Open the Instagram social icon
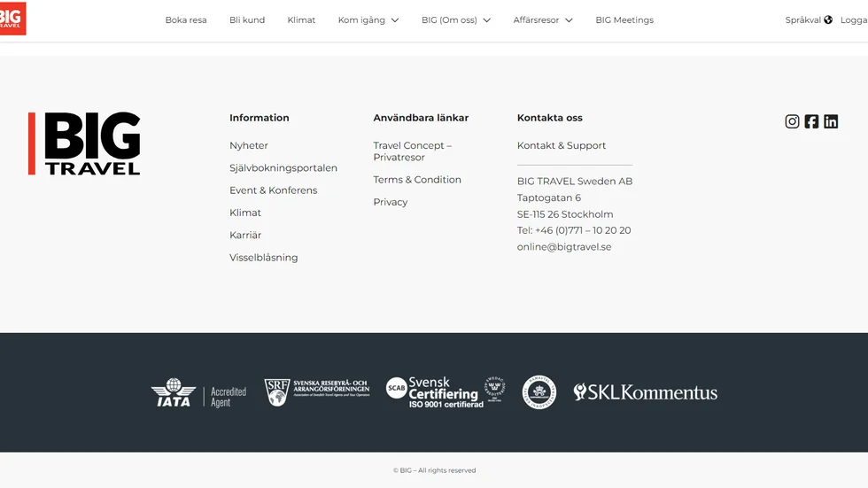 tap(792, 121)
